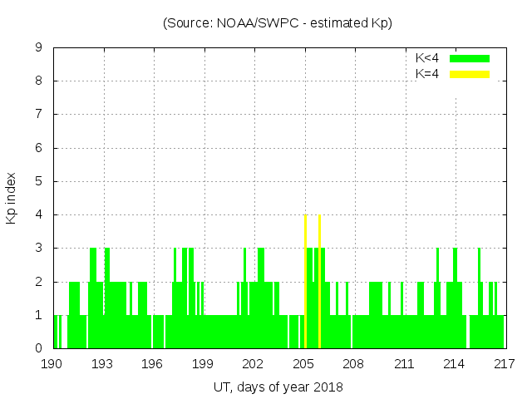Select the 'K<4' legend label text
Viewport: 532px width, 399px height.
pyautogui.click(x=427, y=58)
